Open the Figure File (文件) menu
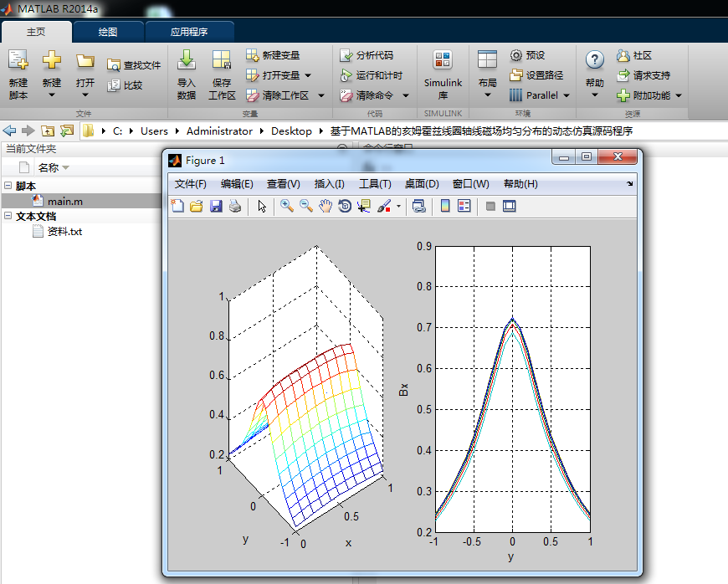This screenshot has height=584, width=728. click(x=190, y=184)
